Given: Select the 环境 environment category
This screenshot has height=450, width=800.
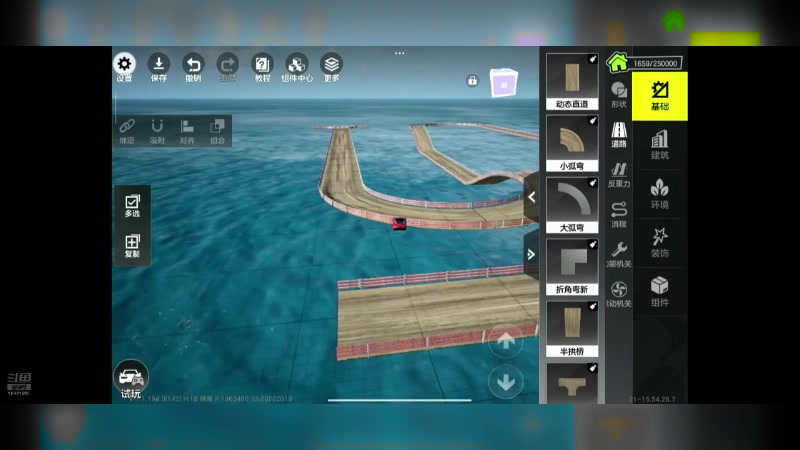Looking at the screenshot, I should pyautogui.click(x=660, y=194).
